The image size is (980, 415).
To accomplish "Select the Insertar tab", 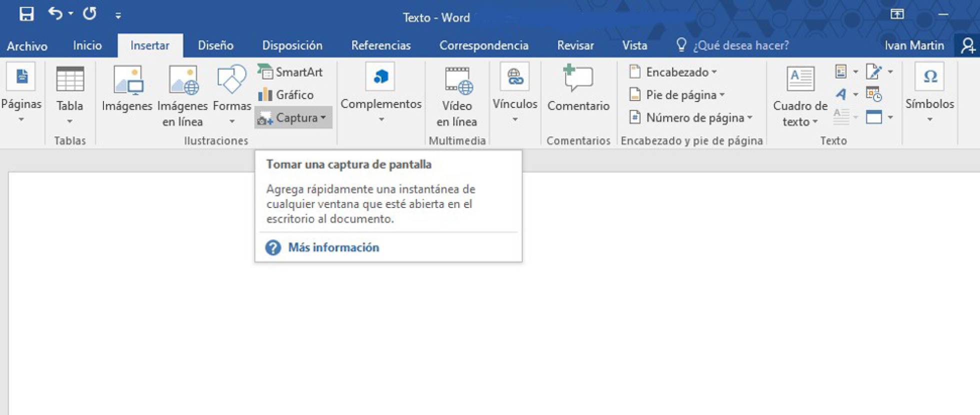I will coord(150,45).
